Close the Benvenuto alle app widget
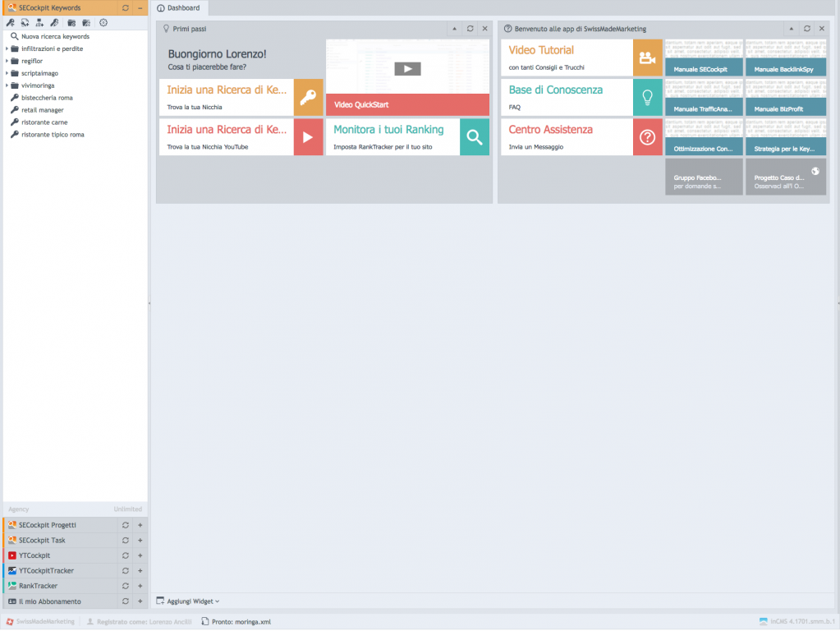This screenshot has width=840, height=631. (822, 29)
